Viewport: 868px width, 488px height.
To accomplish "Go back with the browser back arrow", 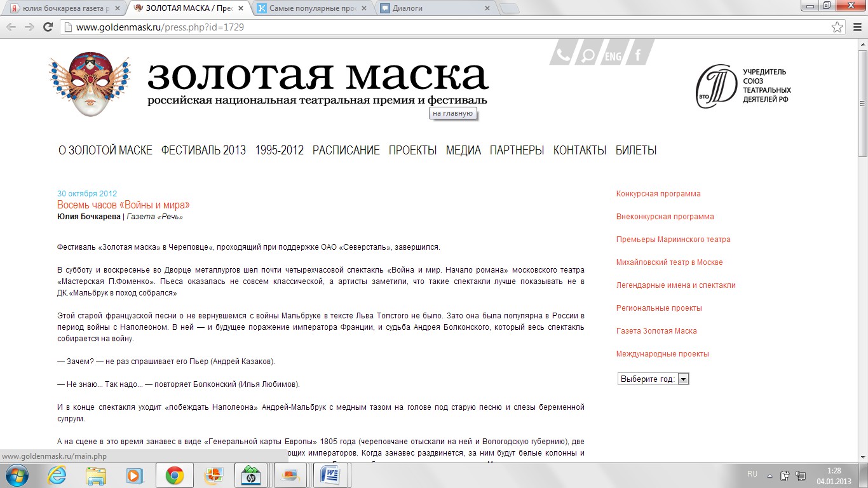I will click(11, 27).
